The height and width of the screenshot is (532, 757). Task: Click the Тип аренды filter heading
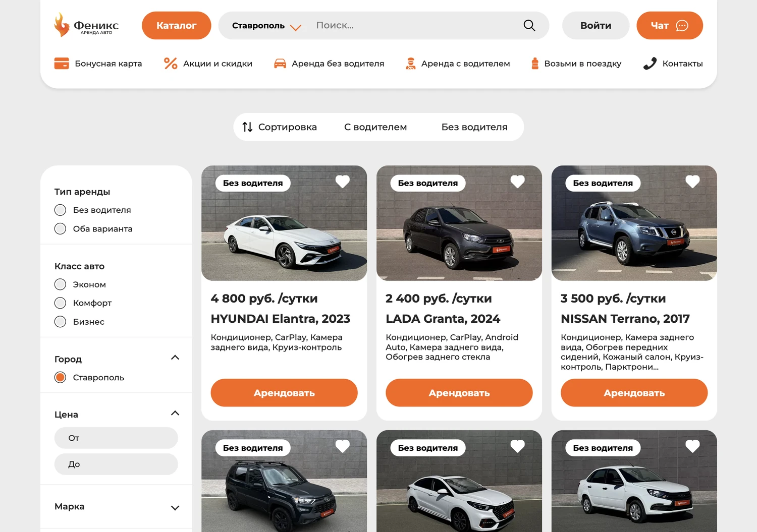(x=82, y=192)
